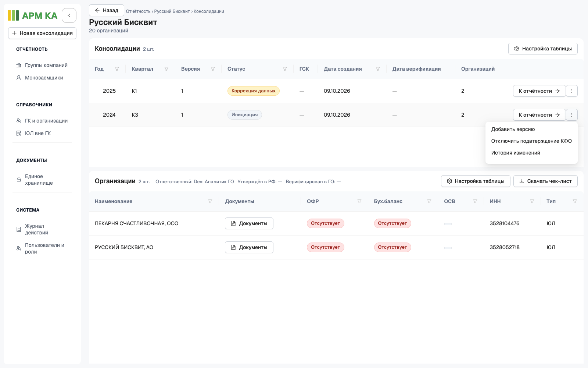This screenshot has height=368, width=588.
Task: Click the Дата создания filter icon
Action: 378,69
